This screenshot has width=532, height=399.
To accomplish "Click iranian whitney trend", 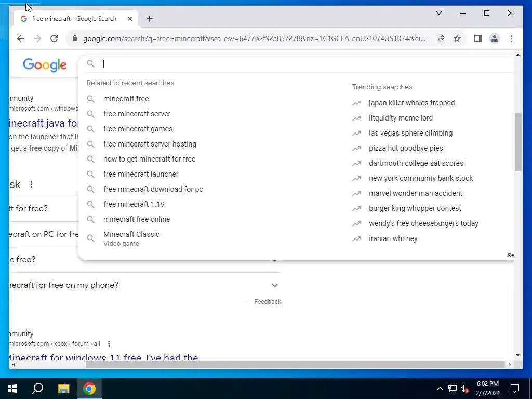I will (393, 238).
